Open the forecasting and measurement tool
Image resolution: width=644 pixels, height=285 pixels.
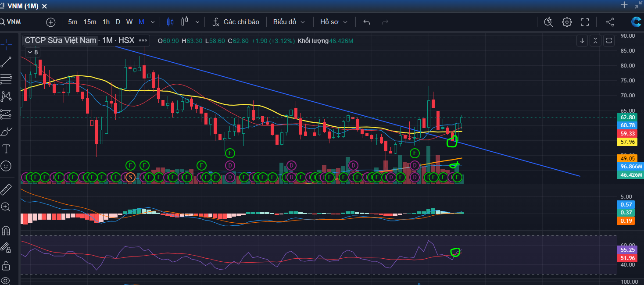(6, 114)
